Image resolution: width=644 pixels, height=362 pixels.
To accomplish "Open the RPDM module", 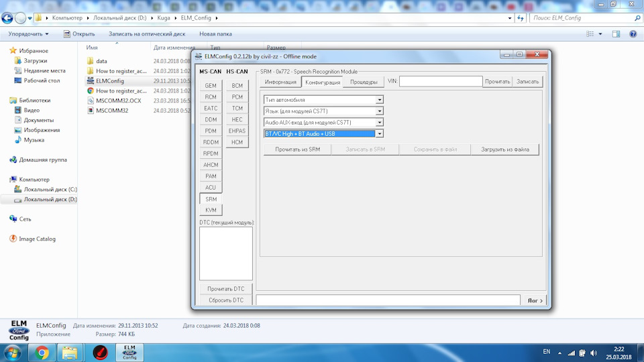I will click(211, 153).
